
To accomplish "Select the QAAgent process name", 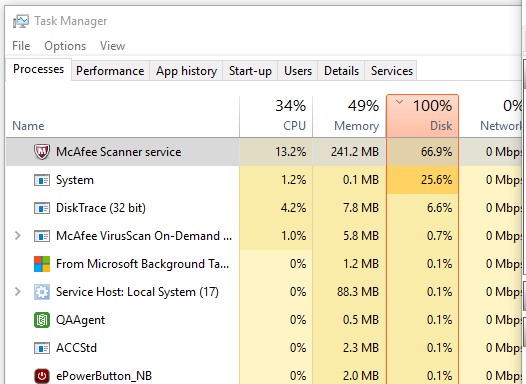I will [x=81, y=320].
